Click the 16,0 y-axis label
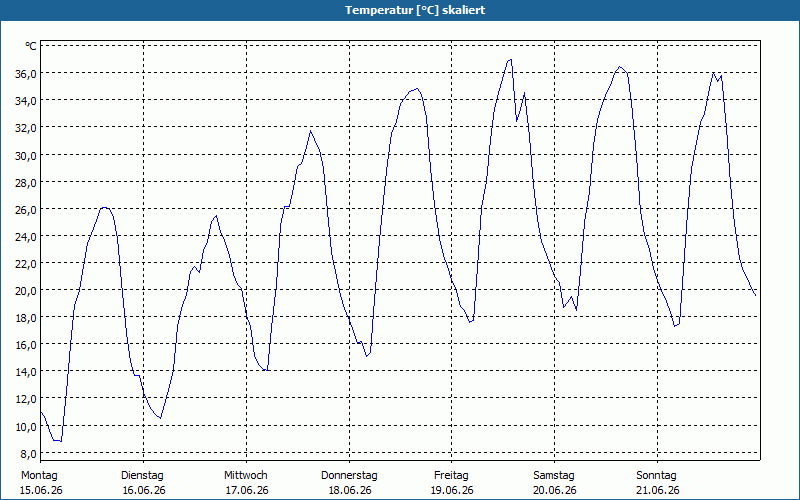800x500 pixels. (26, 344)
